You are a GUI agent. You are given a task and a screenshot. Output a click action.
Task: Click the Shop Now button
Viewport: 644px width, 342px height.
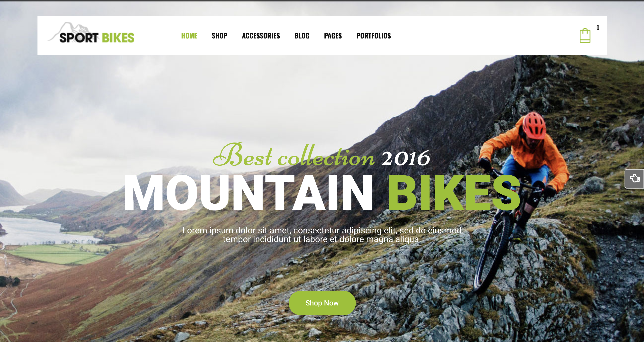coord(322,303)
